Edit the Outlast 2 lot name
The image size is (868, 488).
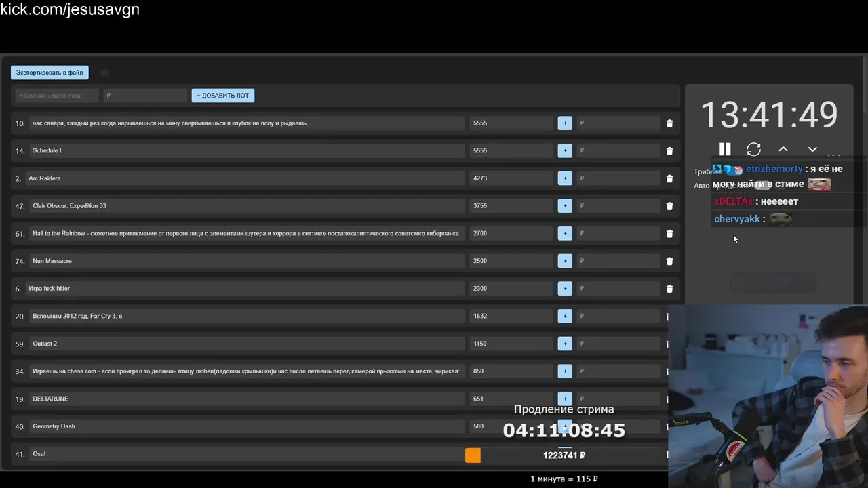pos(246,344)
